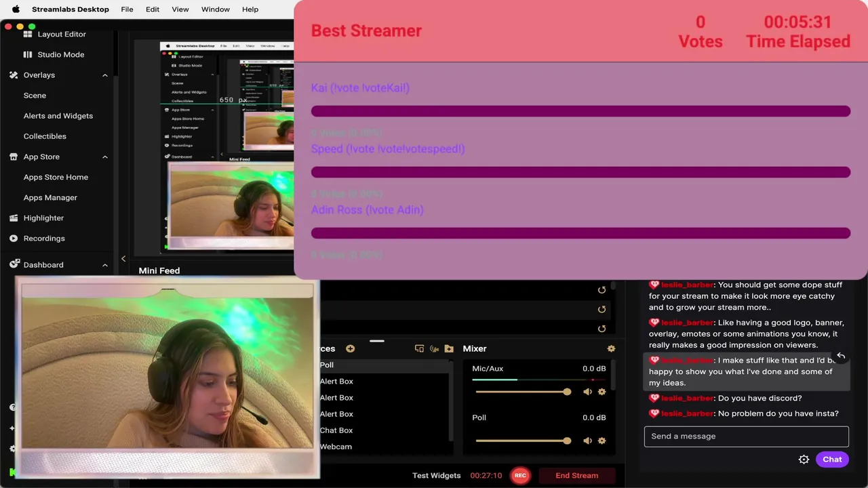This screenshot has height=488, width=868.
Task: Click the Layout Editor grid icon
Action: (28, 34)
